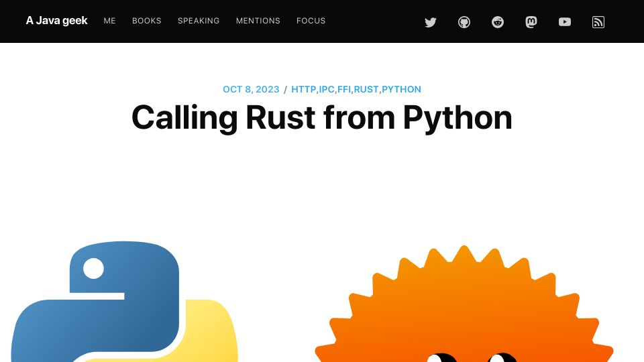Viewport: 644px width, 362px height.
Task: Open the Mastodon profile icon
Action: tap(531, 22)
